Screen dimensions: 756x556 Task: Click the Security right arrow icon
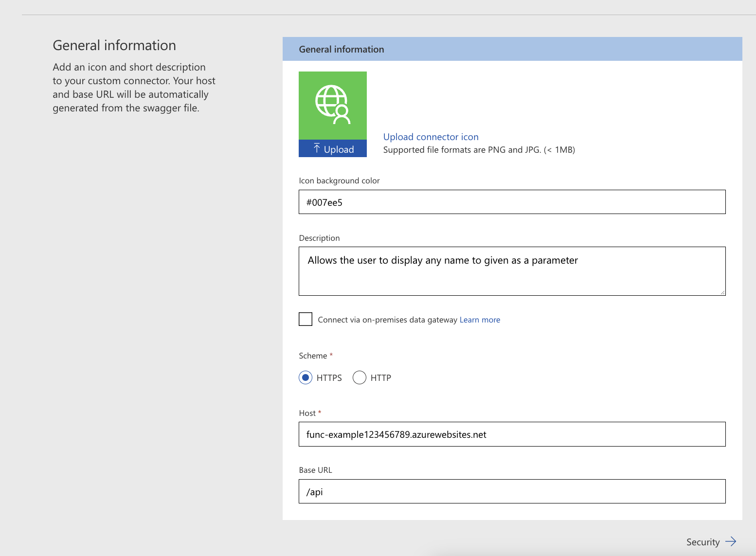(731, 541)
